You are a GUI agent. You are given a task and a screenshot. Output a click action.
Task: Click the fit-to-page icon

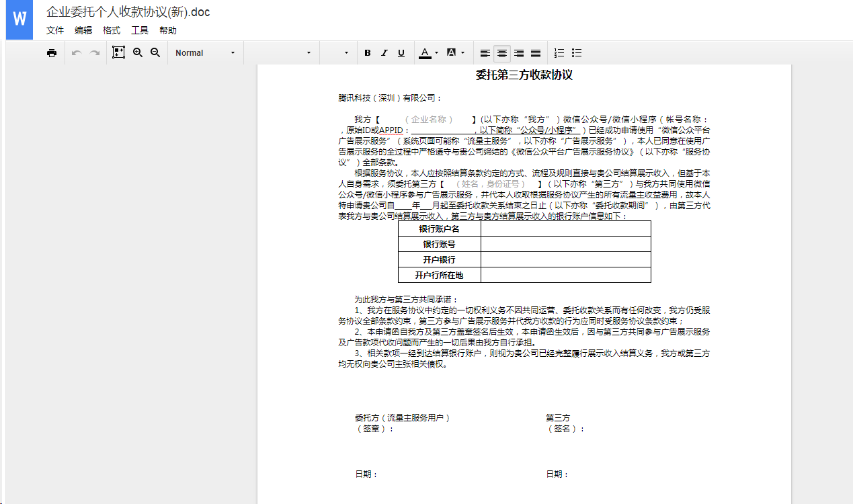[119, 52]
